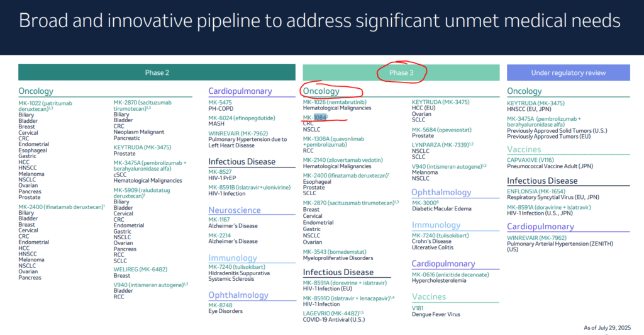Image resolution: width=644 pixels, height=335 pixels.
Task: Click the Phase 2 header bar
Action: (x=157, y=72)
